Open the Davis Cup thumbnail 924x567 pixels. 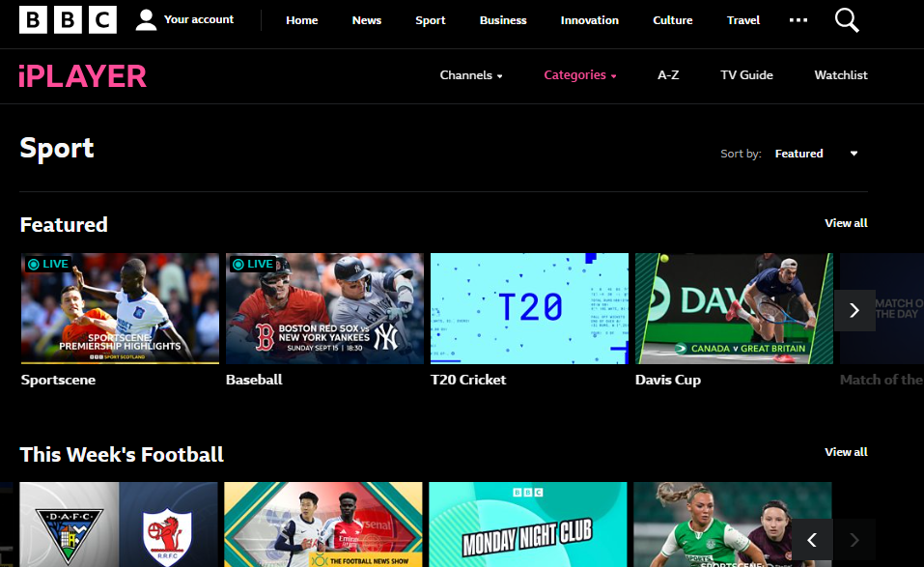pyautogui.click(x=734, y=308)
